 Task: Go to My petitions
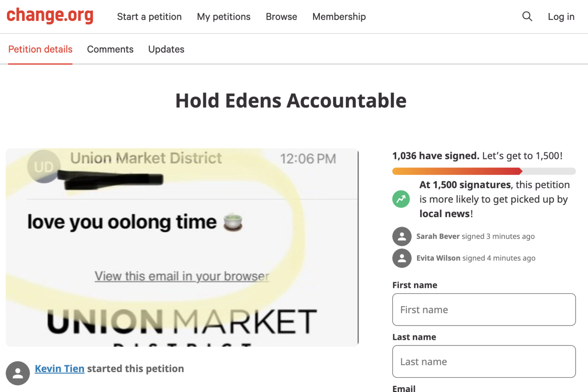click(223, 17)
